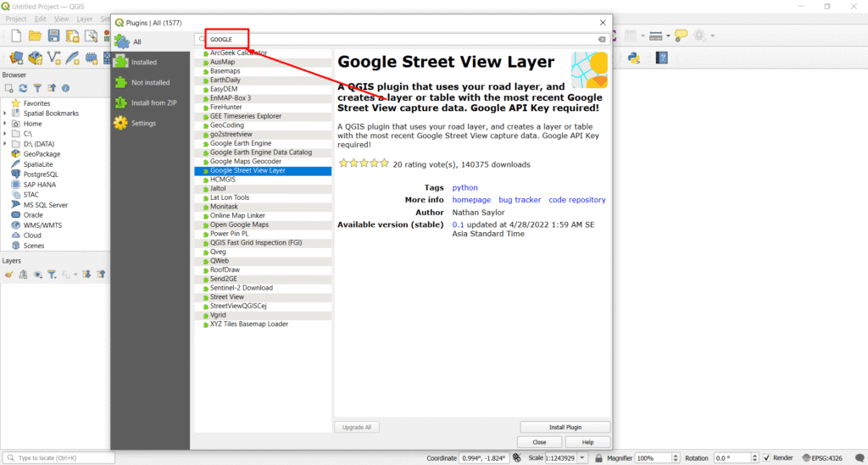Click Add Selected Layers icon in Browser panel
This screenshot has width=868, height=465.
coord(8,88)
